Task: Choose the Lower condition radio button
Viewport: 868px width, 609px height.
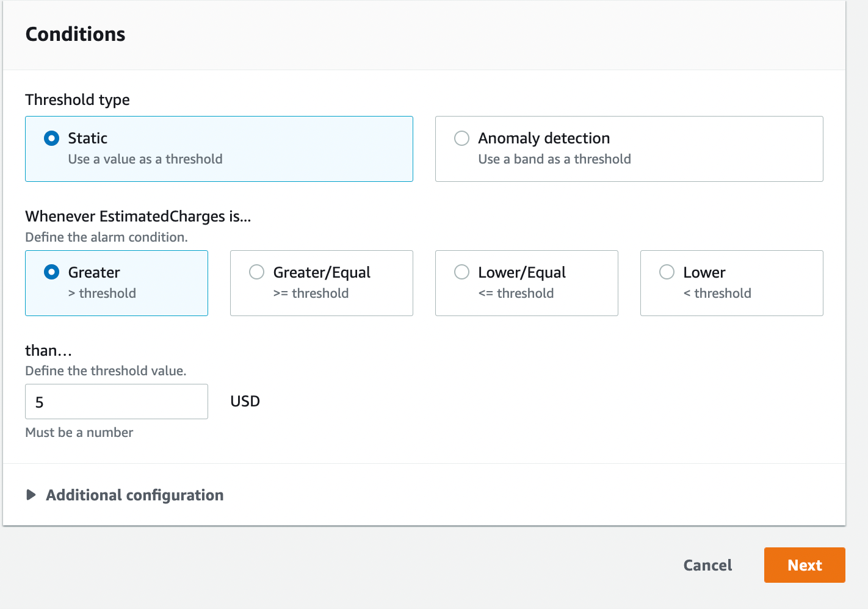Action: coord(667,272)
